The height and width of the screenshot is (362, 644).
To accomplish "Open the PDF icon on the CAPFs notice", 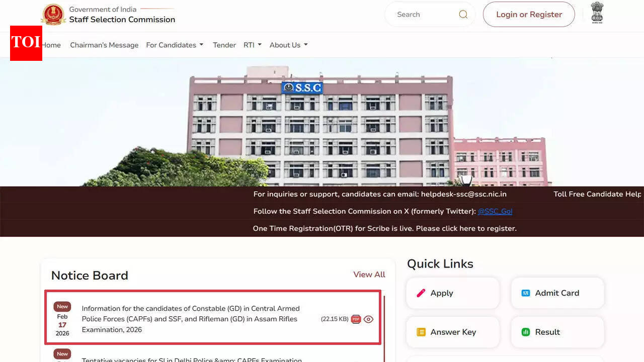I will coord(356,319).
